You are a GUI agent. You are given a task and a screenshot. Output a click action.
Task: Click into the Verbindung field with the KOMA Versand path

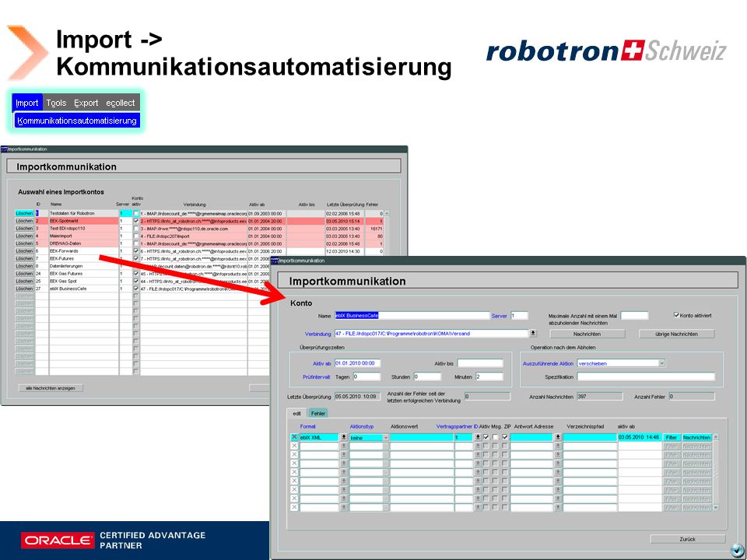click(432, 334)
